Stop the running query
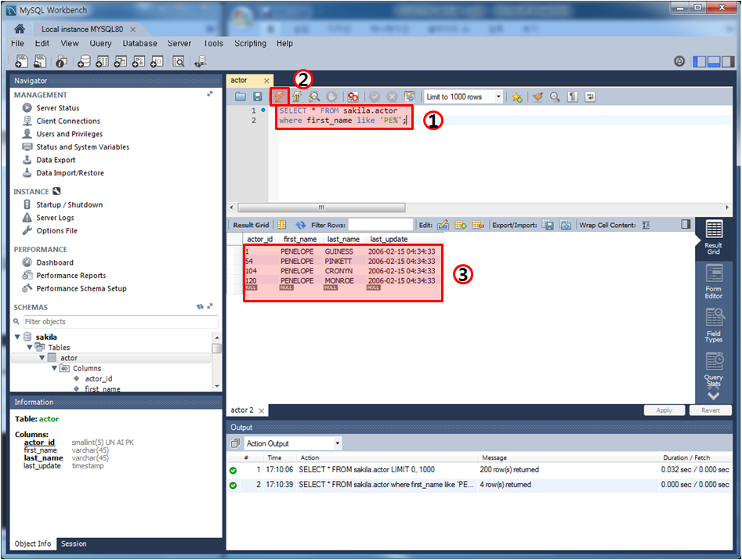This screenshot has height=560, width=742. pyautogui.click(x=331, y=97)
